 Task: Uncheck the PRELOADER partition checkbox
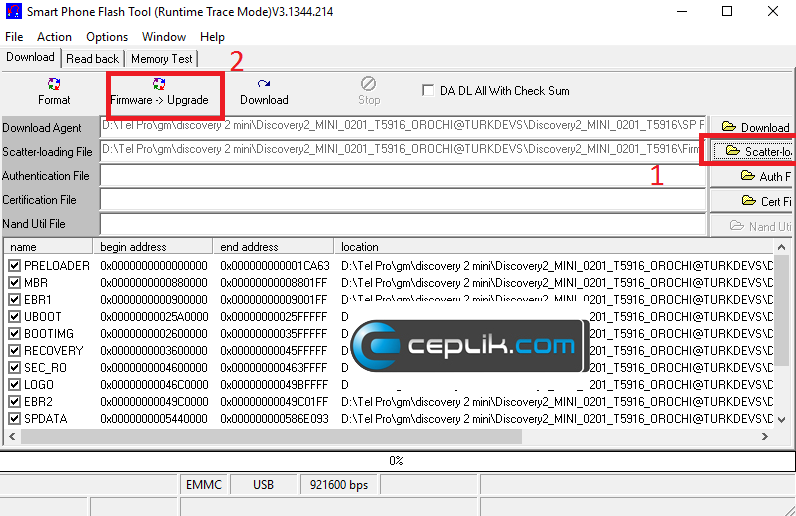[x=14, y=266]
